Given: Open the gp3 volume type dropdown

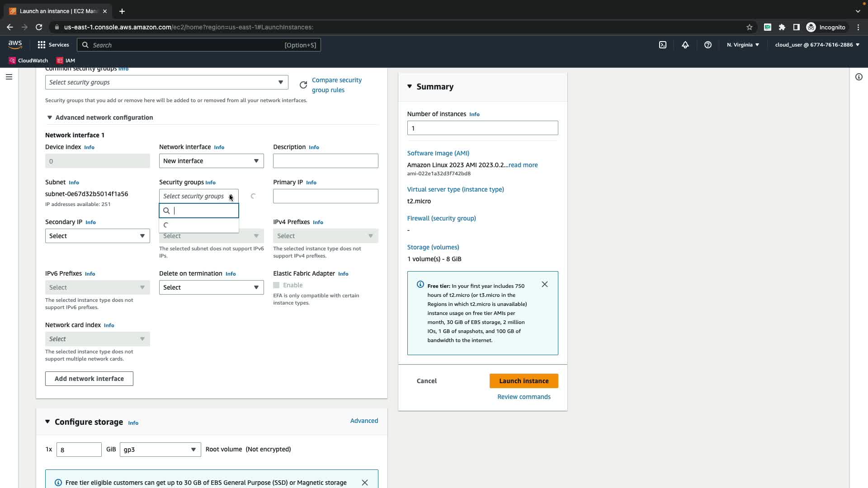Looking at the screenshot, I should click(x=160, y=450).
